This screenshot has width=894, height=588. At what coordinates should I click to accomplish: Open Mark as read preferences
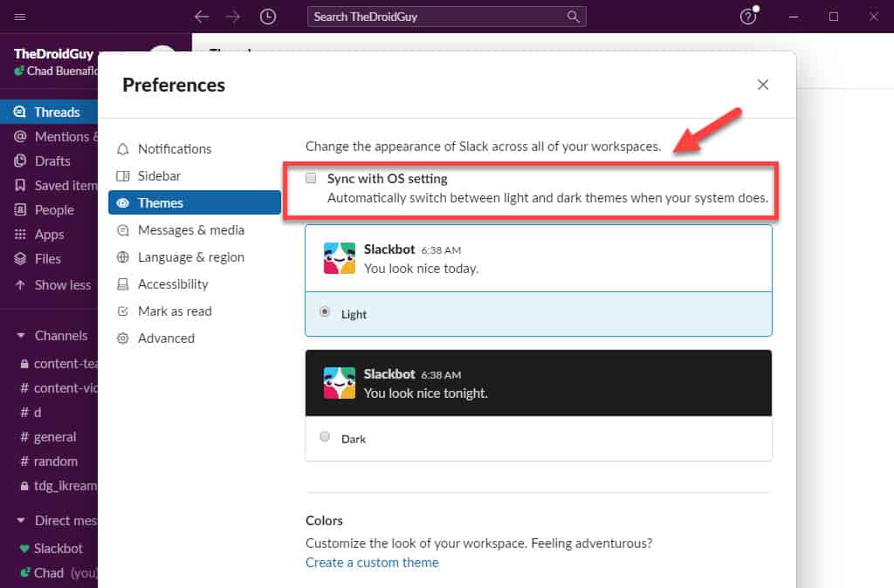(x=195, y=311)
